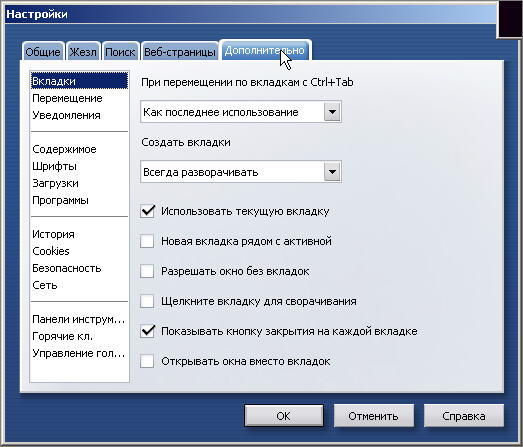Switch to the Веб-страницы tab

coord(179,52)
